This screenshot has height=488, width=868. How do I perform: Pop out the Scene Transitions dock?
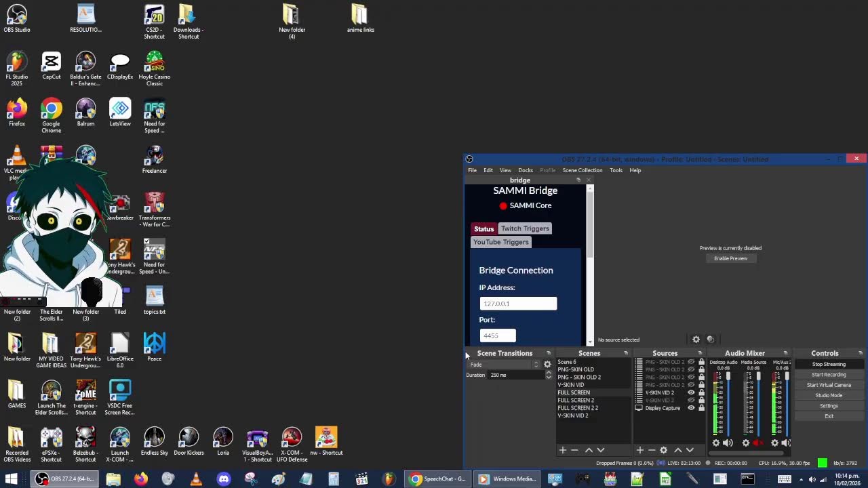[x=549, y=353]
